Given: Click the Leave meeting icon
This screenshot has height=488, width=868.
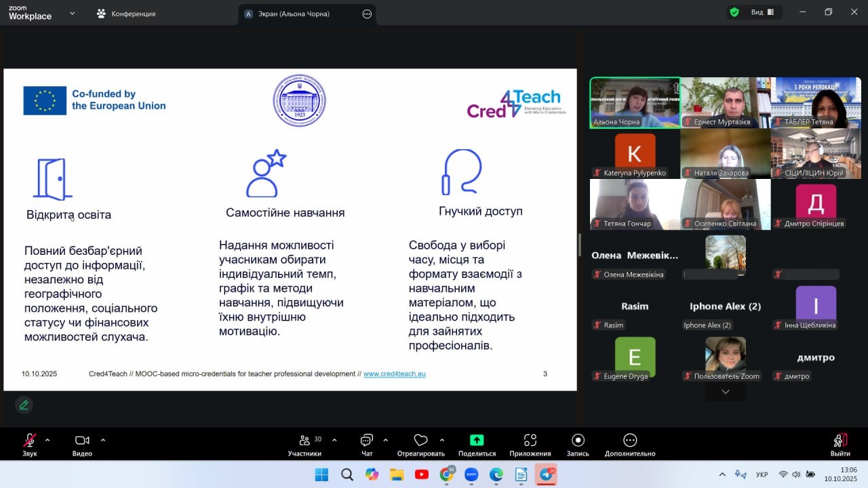Looking at the screenshot, I should (840, 441).
